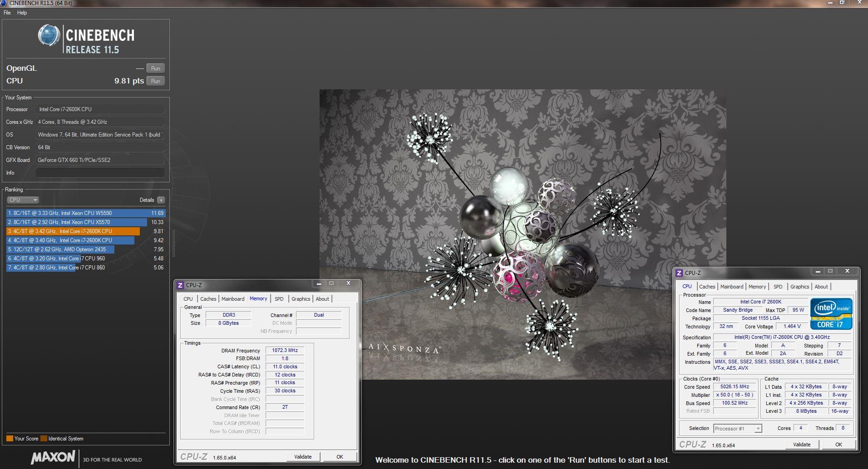Minimize the memory CPU-Z window
The height and width of the screenshot is (469, 868).
(x=319, y=283)
